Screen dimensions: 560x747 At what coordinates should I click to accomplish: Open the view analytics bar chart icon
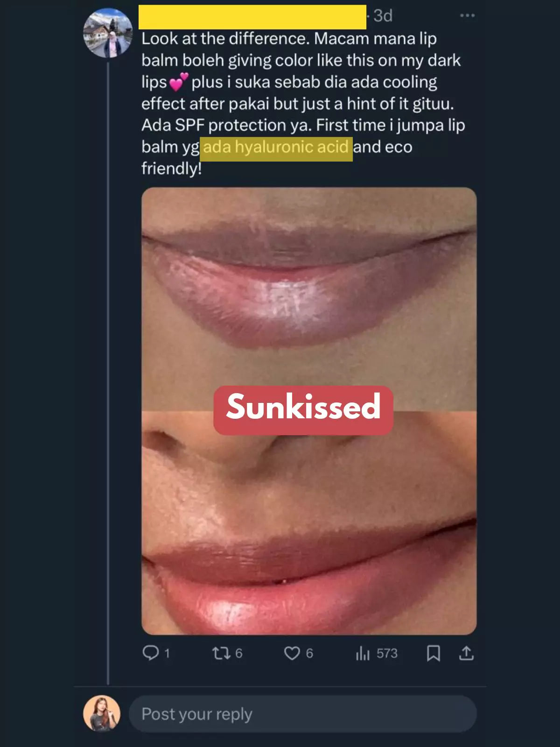tap(363, 653)
